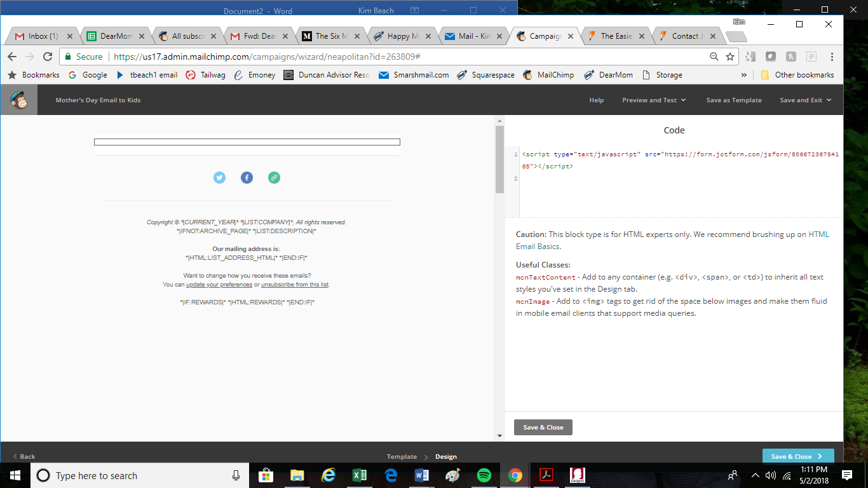Select the Facebook icon in the email footer
This screenshot has height=488, width=868.
click(x=247, y=178)
